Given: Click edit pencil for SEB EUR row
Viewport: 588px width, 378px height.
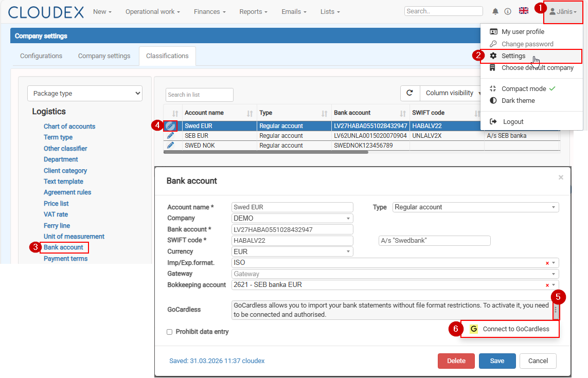Looking at the screenshot, I should [x=171, y=136].
